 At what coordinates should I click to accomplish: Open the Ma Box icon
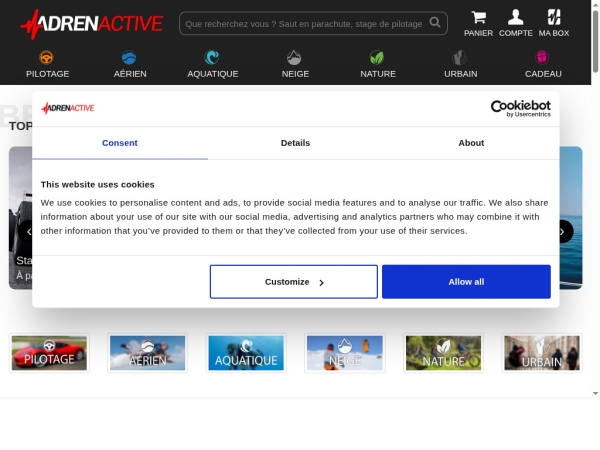[x=554, y=17]
